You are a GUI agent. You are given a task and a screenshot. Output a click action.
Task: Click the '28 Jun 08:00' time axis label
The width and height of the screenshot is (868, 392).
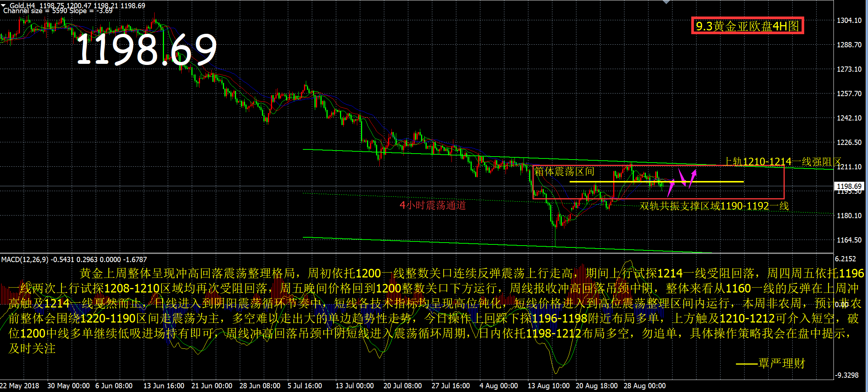[x=260, y=386]
